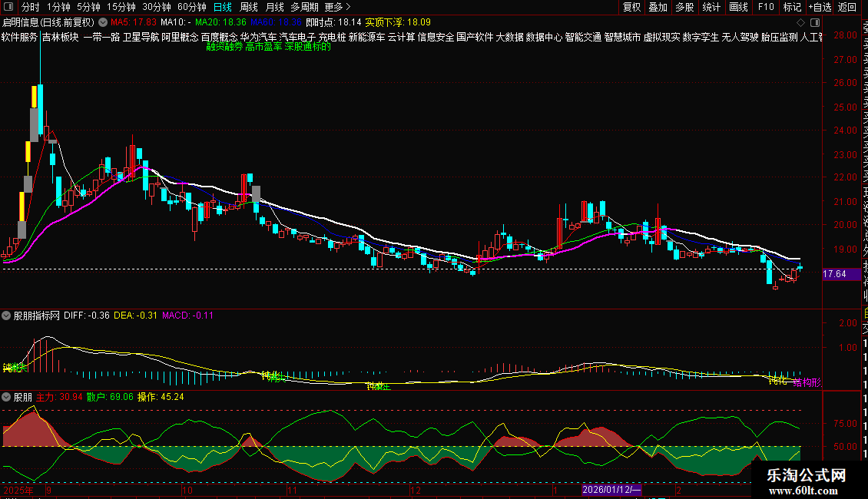Click the green 深股通标的 label
The width and height of the screenshot is (868, 499).
point(308,47)
